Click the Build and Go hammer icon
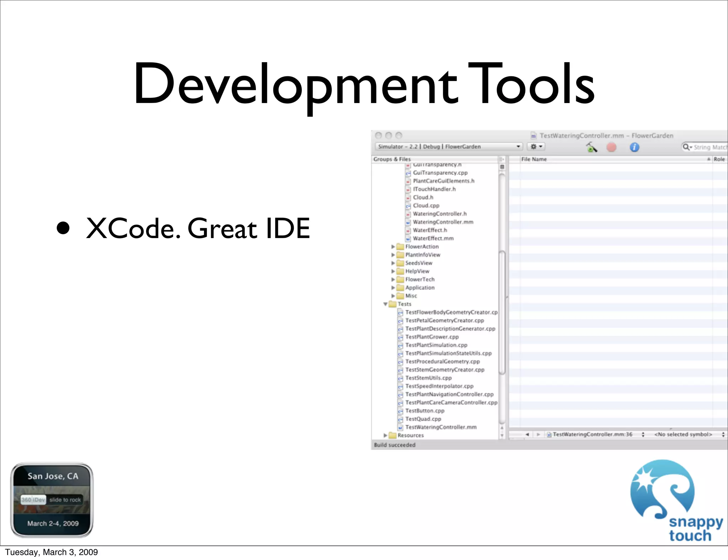The height and width of the screenshot is (560, 728). click(x=591, y=147)
